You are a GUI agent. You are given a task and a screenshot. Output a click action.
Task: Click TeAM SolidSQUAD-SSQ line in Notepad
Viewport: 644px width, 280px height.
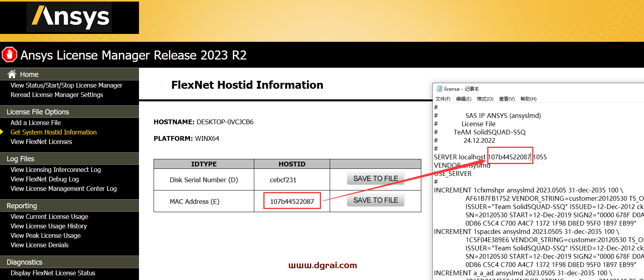(490, 132)
